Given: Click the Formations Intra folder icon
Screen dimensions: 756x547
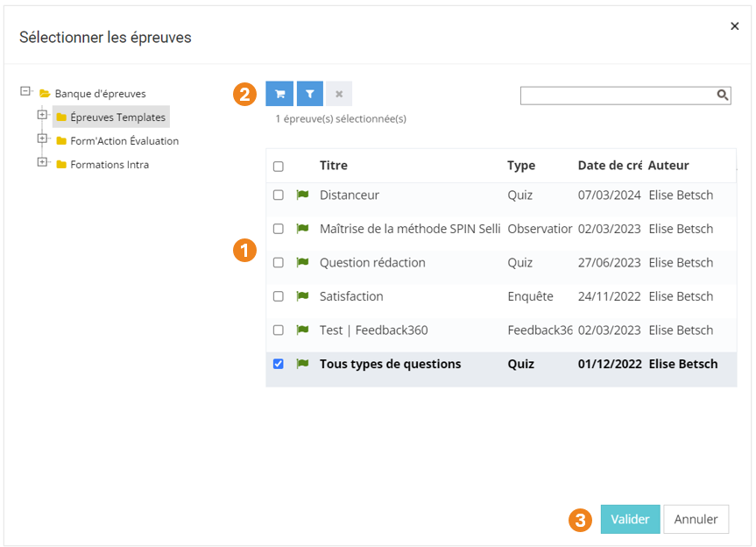Looking at the screenshot, I should click(x=61, y=165).
